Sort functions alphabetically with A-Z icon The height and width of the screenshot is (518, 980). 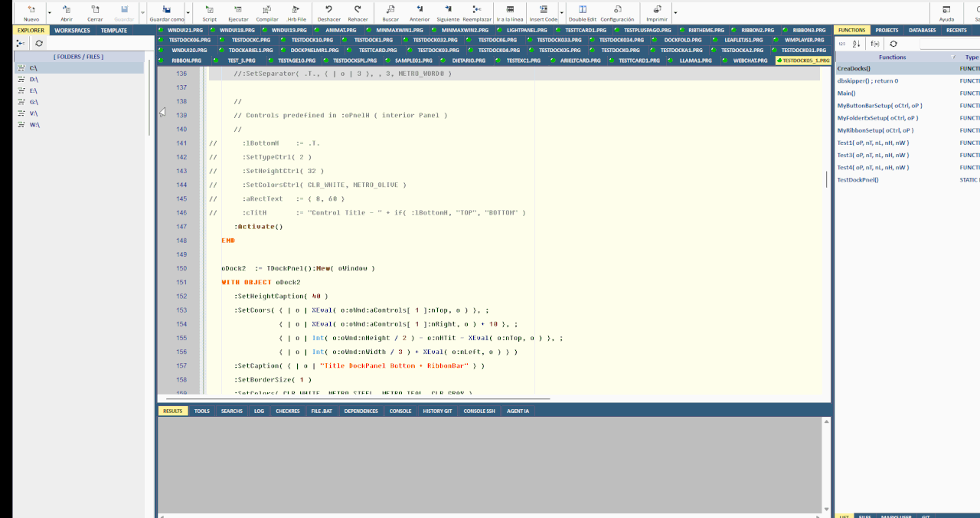click(x=857, y=44)
